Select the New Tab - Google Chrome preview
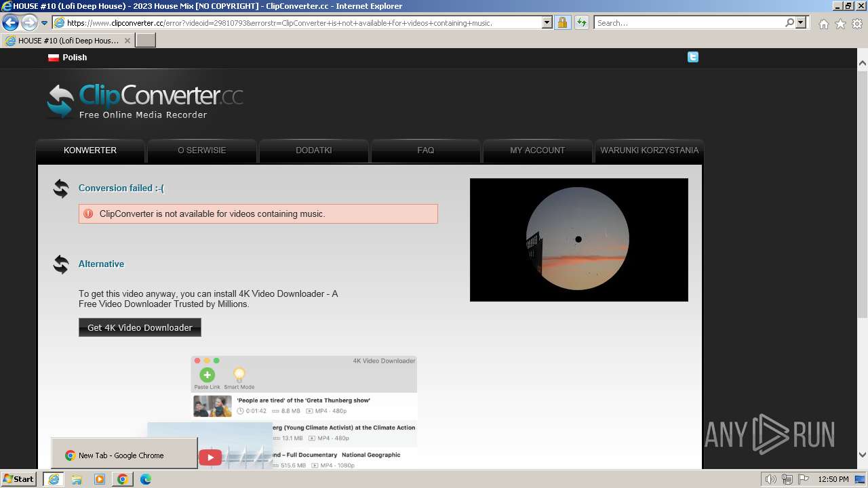 125,453
